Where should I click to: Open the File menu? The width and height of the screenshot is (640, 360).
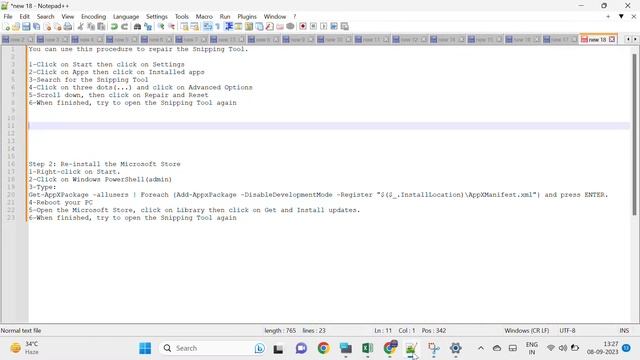point(8,16)
